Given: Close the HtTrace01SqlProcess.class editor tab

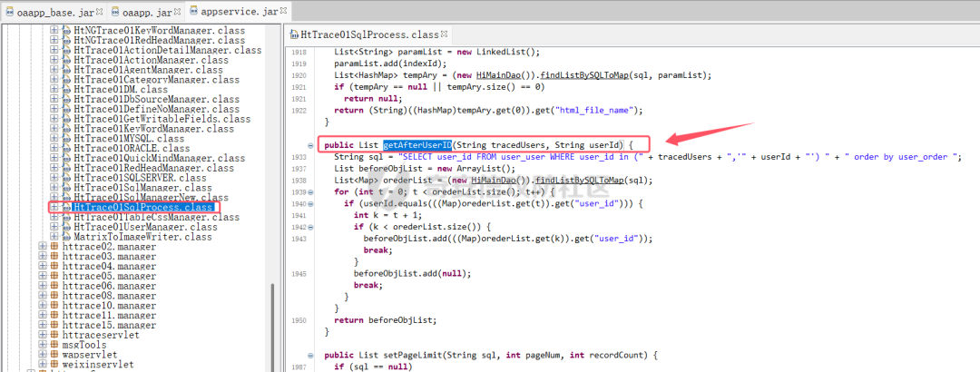Looking at the screenshot, I should click(444, 34).
